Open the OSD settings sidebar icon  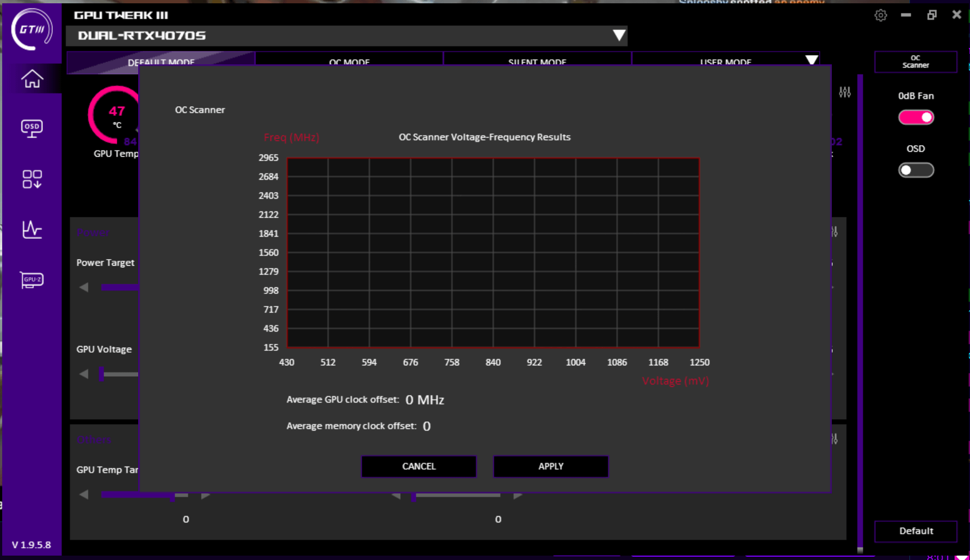[32, 129]
